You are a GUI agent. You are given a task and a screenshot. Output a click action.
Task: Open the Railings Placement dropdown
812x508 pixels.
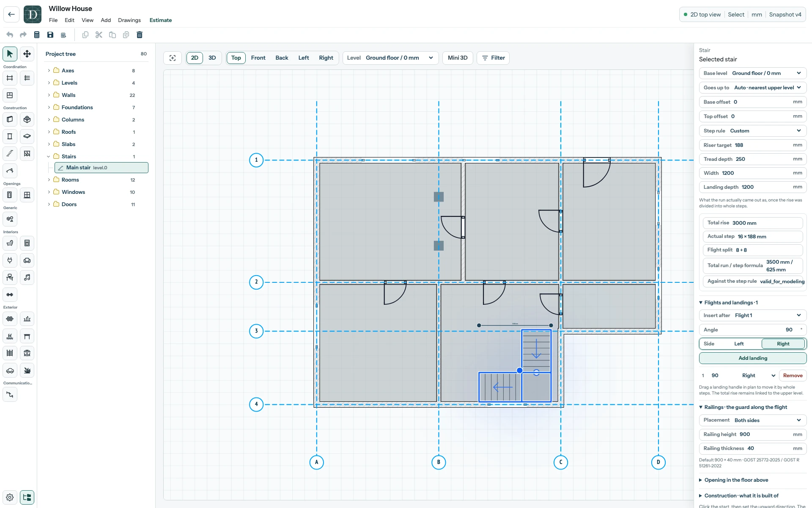pyautogui.click(x=753, y=420)
